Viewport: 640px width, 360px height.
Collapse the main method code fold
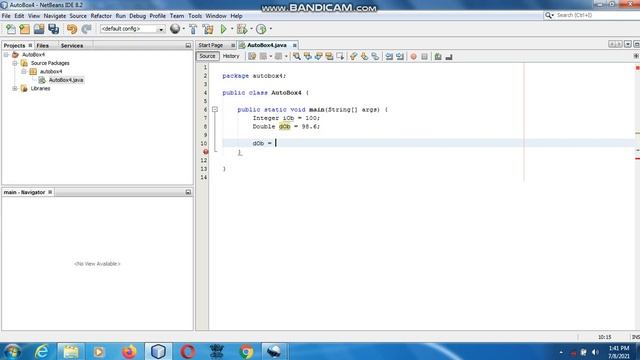pyautogui.click(x=215, y=109)
